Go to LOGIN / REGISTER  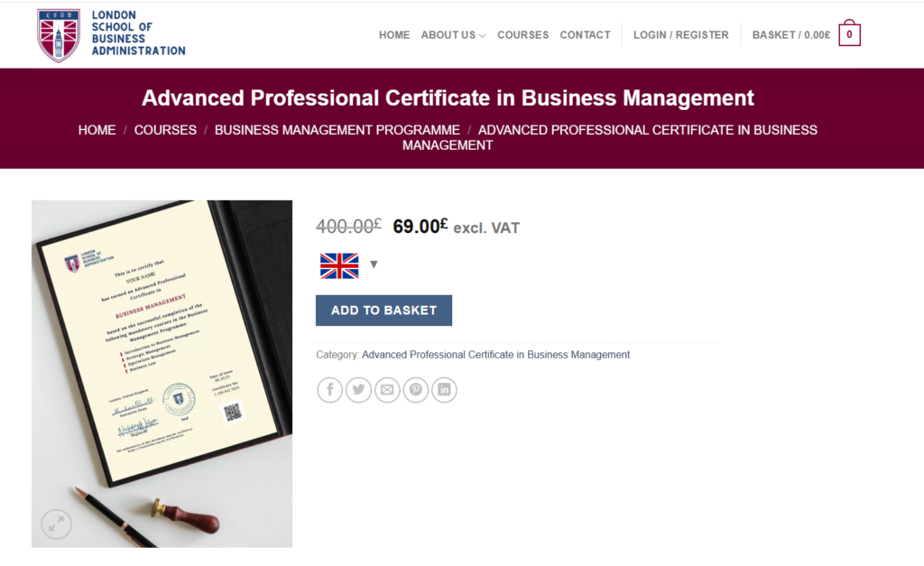680,35
